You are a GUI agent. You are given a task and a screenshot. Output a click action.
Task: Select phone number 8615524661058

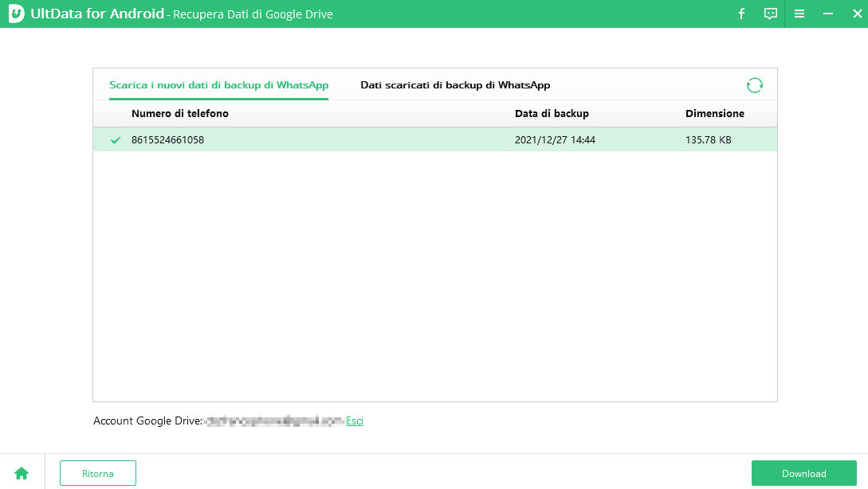click(167, 140)
